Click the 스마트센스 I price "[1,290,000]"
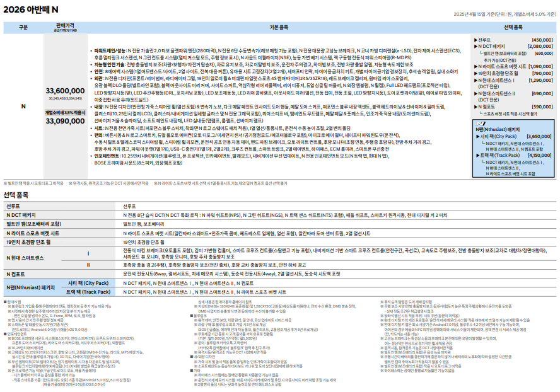 (x=540, y=80)
